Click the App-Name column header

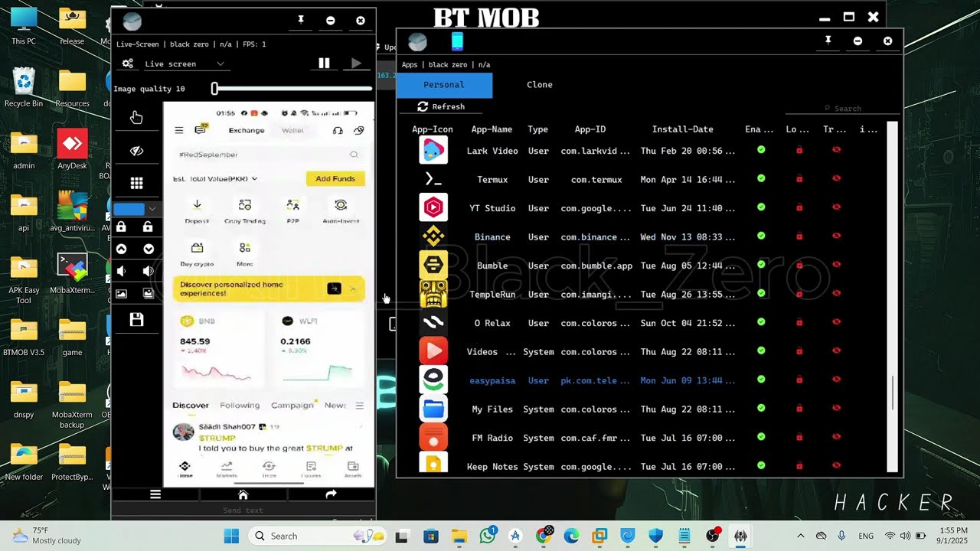(x=492, y=129)
